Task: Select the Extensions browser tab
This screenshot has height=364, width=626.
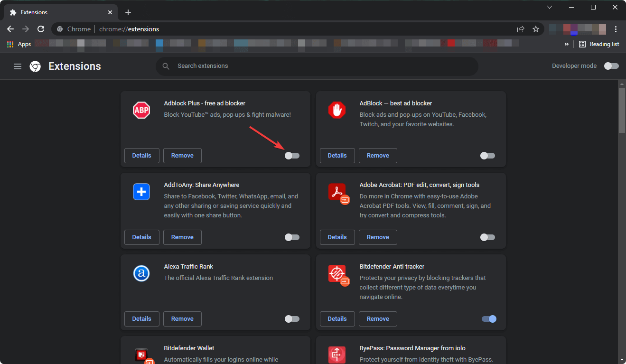Action: (62, 12)
